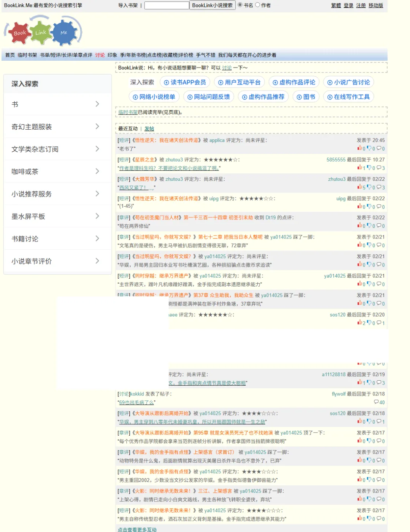This screenshot has height=532, width=410.
Task: Open 读书APP会员 explore pill
Action: click(x=185, y=82)
